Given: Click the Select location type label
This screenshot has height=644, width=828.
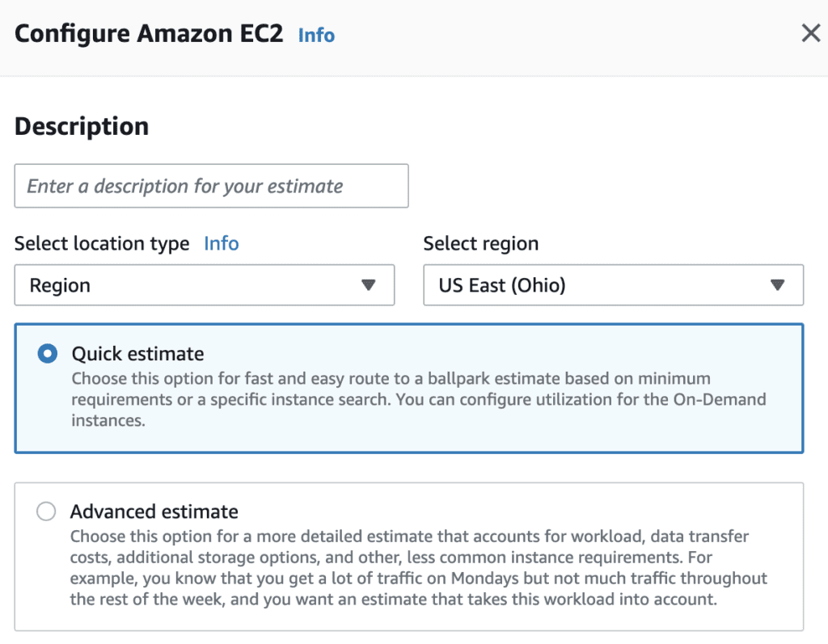Looking at the screenshot, I should (x=102, y=243).
